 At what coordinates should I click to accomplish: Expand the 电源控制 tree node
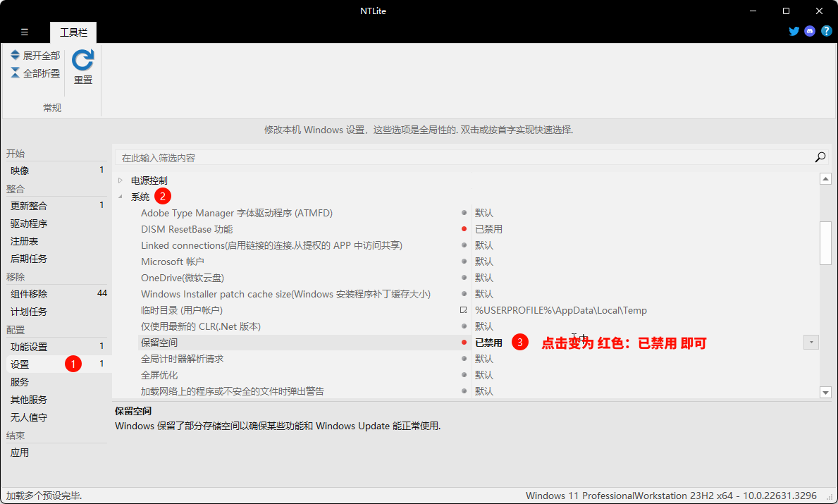121,180
